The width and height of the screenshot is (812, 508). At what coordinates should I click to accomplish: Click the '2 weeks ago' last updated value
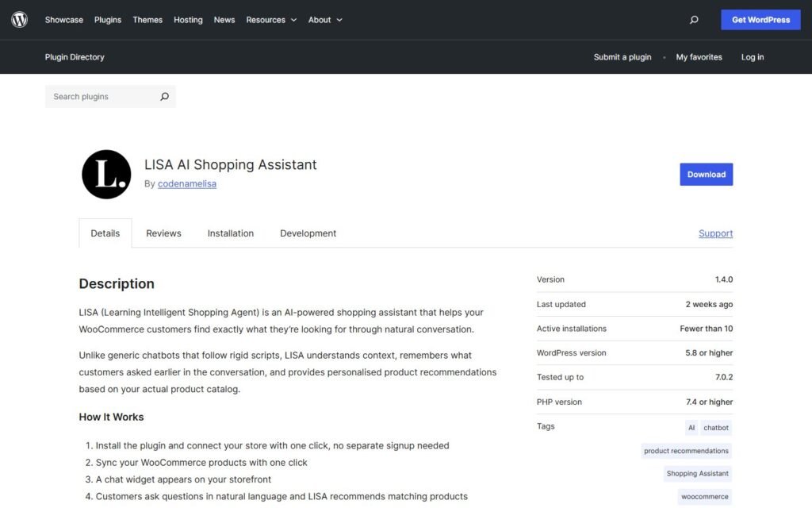(709, 304)
